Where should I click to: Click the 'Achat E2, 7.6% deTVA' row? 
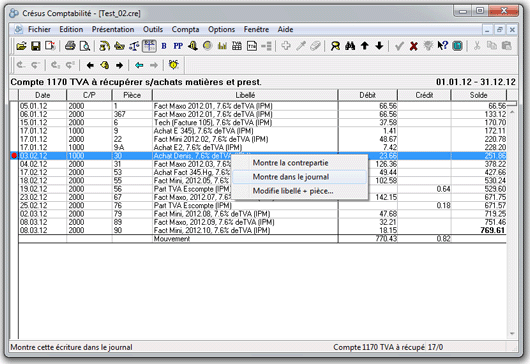(x=262, y=147)
